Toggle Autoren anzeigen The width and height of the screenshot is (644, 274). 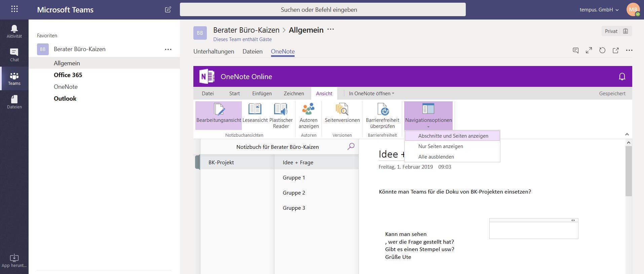click(308, 115)
